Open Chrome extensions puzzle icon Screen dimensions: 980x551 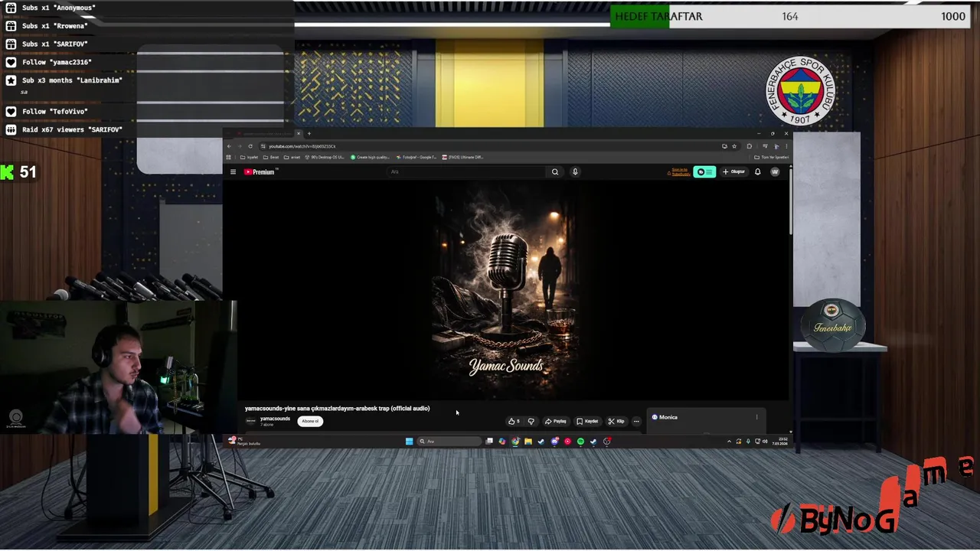750,146
